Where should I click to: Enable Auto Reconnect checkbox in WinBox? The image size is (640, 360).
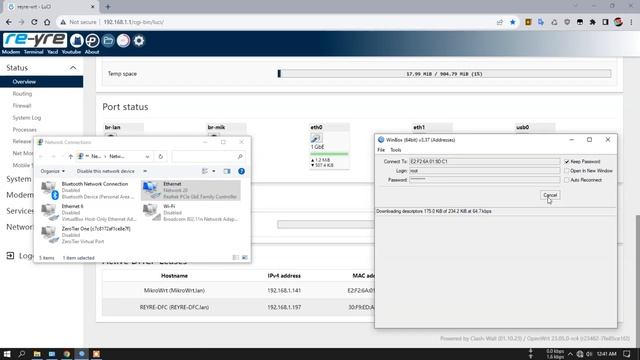point(567,180)
